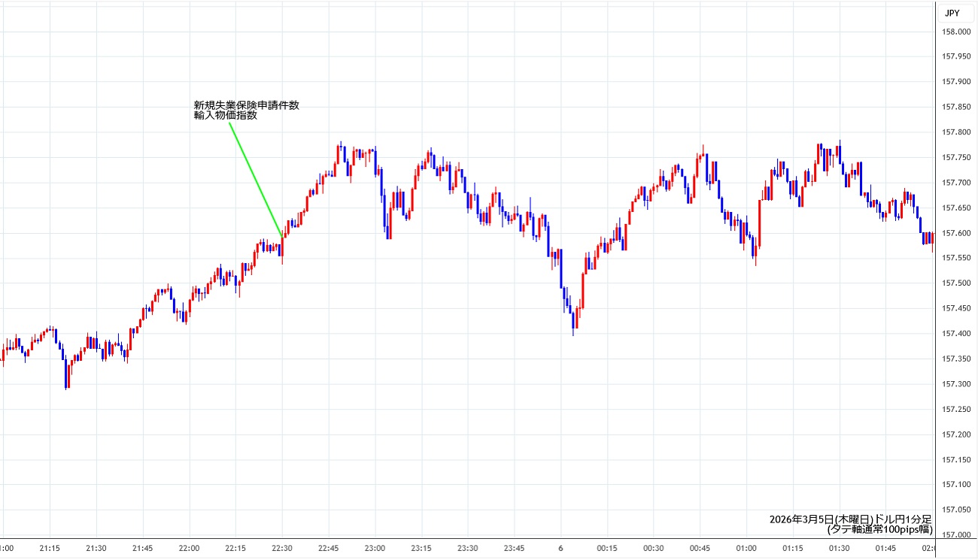Screen dimensions: 978x560
Task: Select the 157.500 price axis label
Action: coord(956,283)
